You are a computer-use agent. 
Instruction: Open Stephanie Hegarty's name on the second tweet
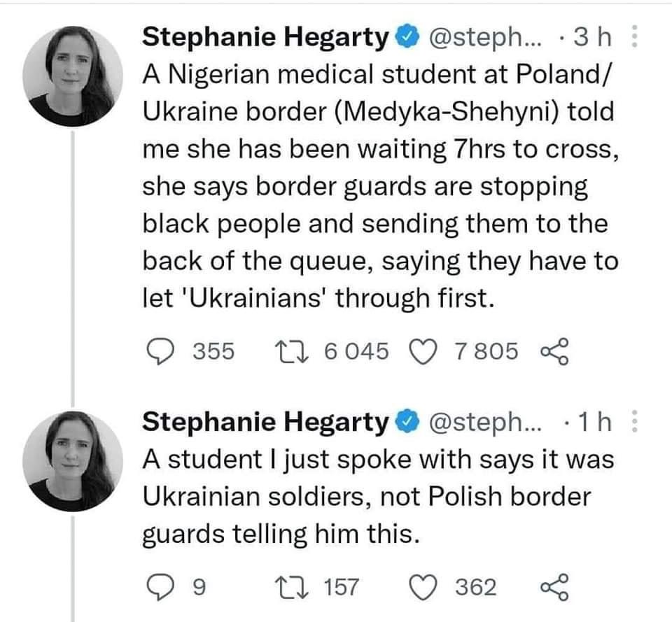tap(265, 423)
